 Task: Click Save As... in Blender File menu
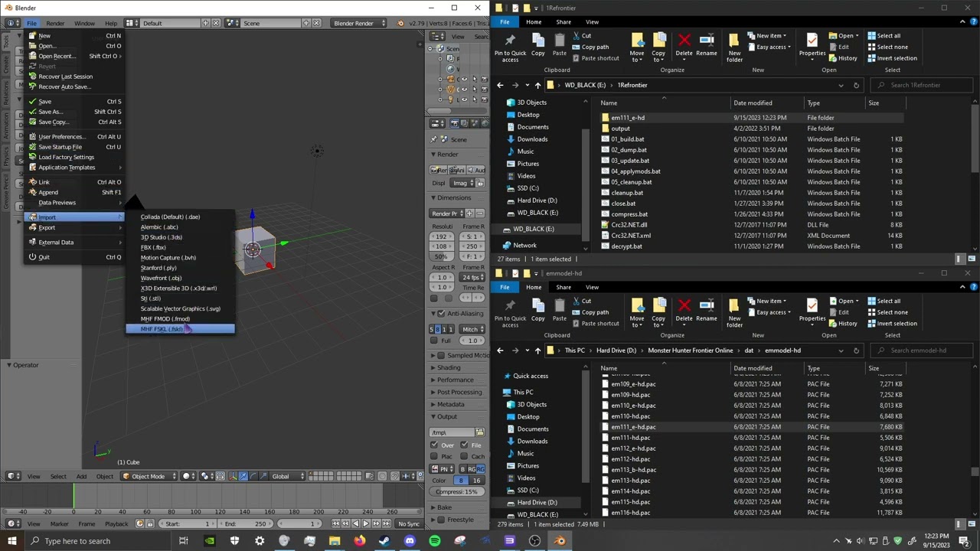click(75, 112)
